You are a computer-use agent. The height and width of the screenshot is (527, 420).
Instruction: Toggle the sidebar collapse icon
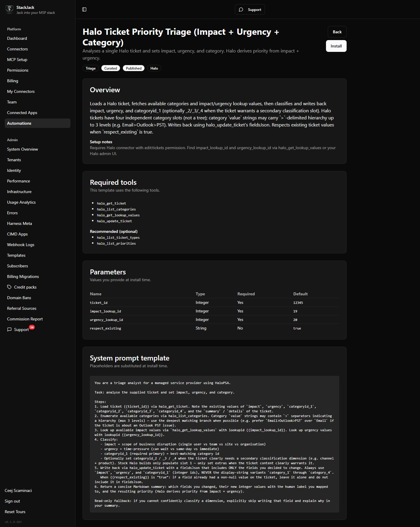[x=84, y=9]
